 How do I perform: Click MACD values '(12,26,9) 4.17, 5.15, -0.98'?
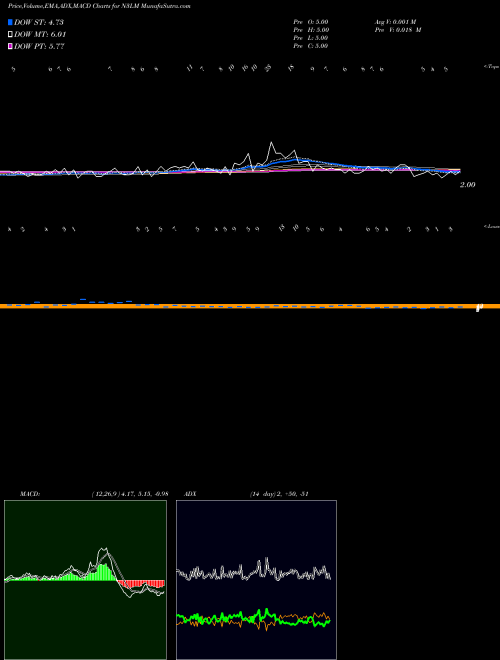[130, 494]
